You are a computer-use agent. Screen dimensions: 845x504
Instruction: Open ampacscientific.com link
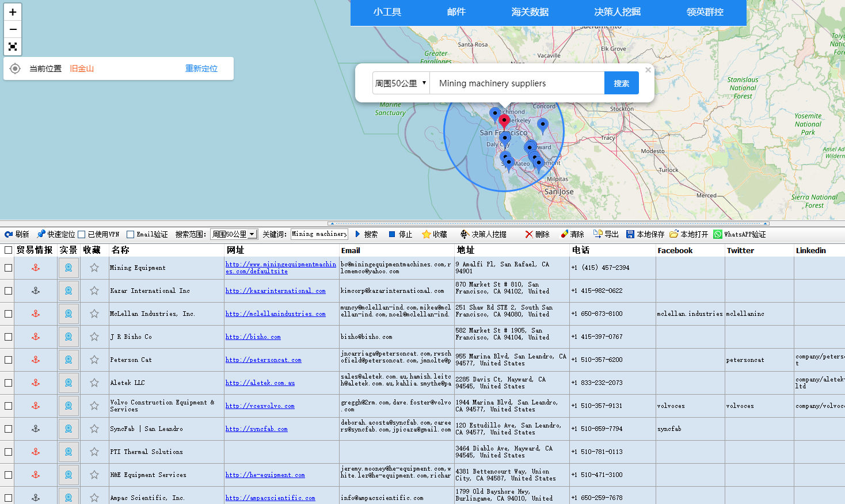(271, 498)
